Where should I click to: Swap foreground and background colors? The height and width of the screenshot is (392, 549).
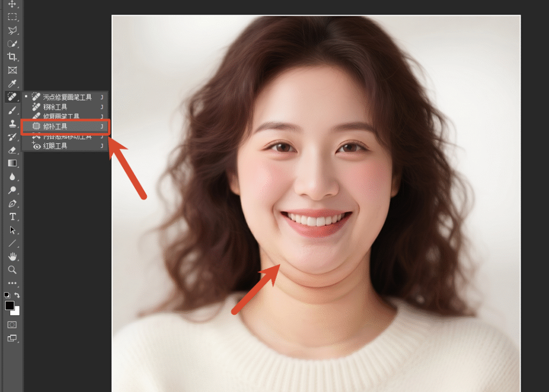17,295
